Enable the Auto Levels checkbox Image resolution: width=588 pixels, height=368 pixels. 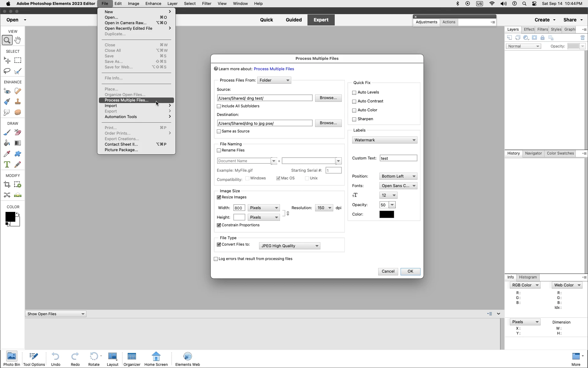[354, 93]
